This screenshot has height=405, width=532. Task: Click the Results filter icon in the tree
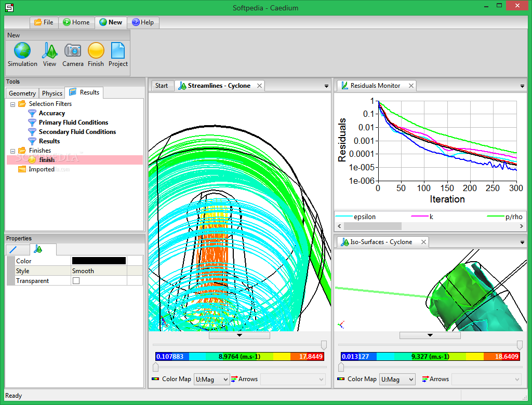pos(32,141)
